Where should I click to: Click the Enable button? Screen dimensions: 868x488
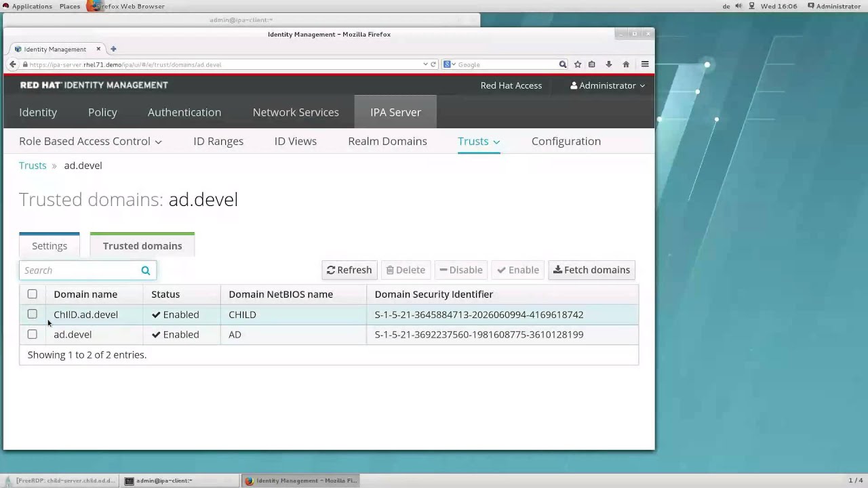click(x=518, y=270)
